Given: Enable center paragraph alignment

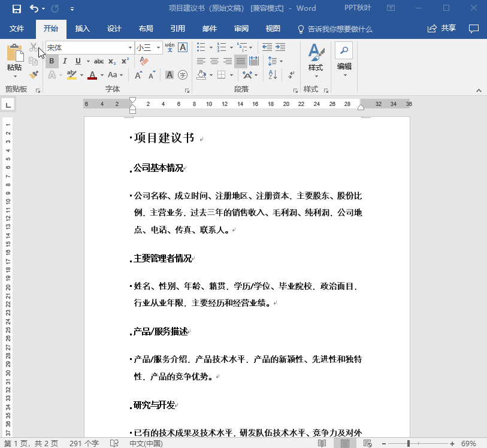Looking at the screenshot, I should 214,61.
